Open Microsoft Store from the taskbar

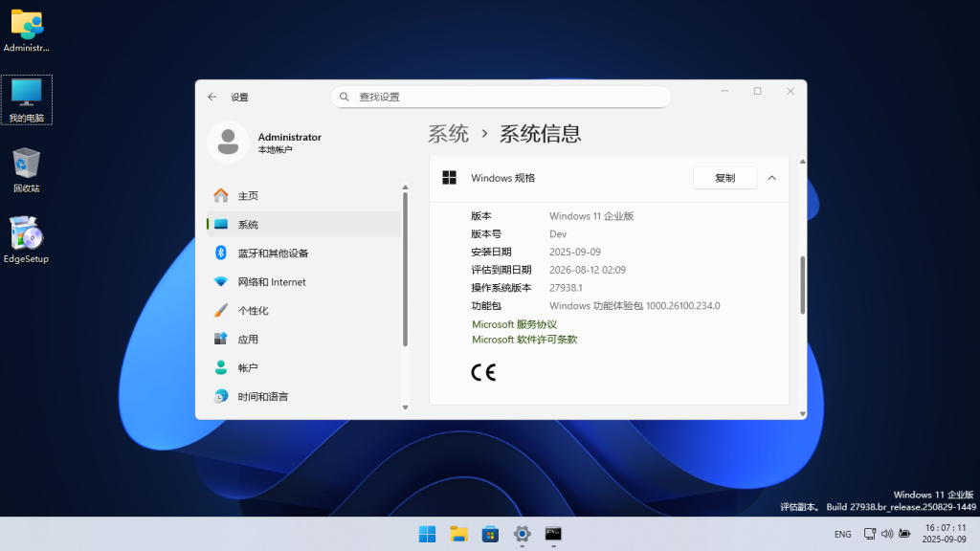click(491, 534)
